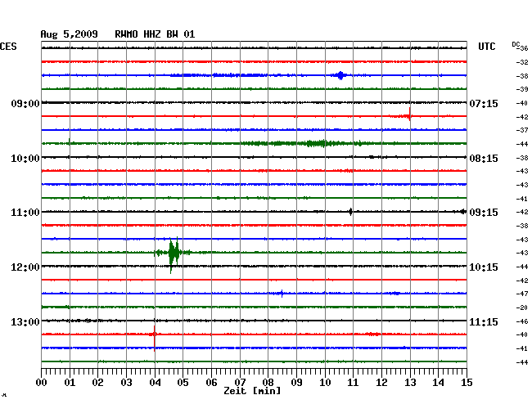The width and height of the screenshot is (532, 404).
Task: Click the 08:15 UTC time label
Action: point(484,159)
